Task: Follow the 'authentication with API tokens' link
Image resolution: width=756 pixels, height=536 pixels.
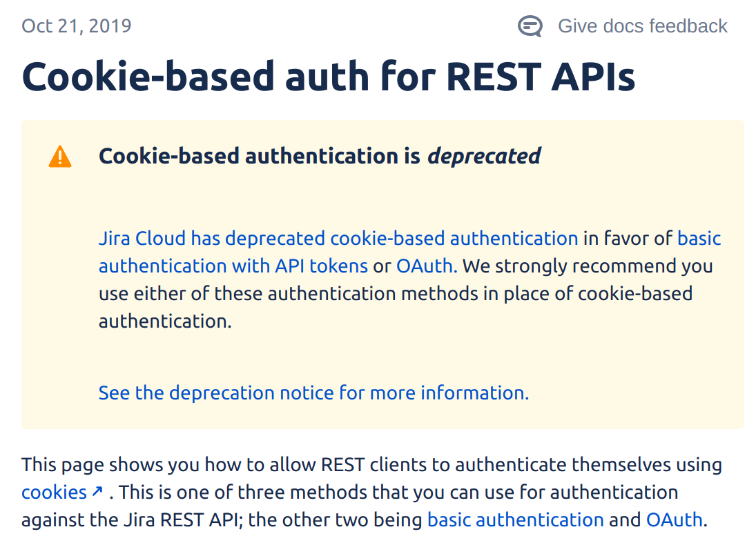Action: (x=233, y=266)
